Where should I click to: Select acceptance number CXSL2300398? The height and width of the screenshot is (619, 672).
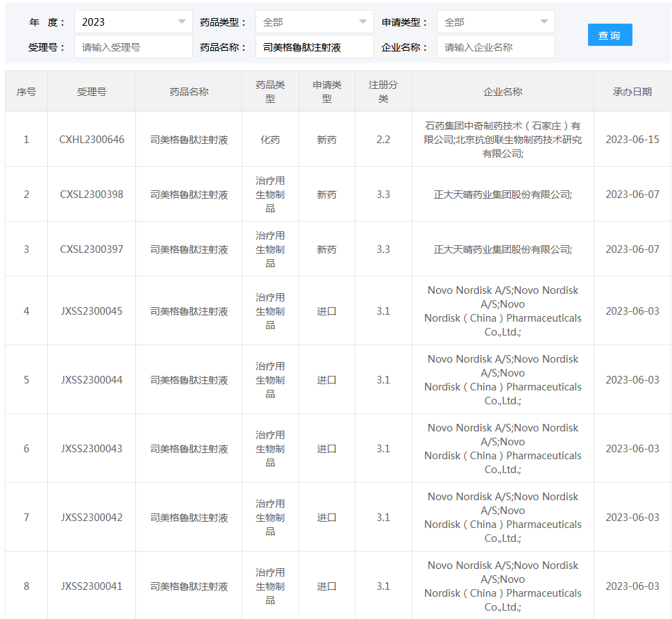pos(92,195)
